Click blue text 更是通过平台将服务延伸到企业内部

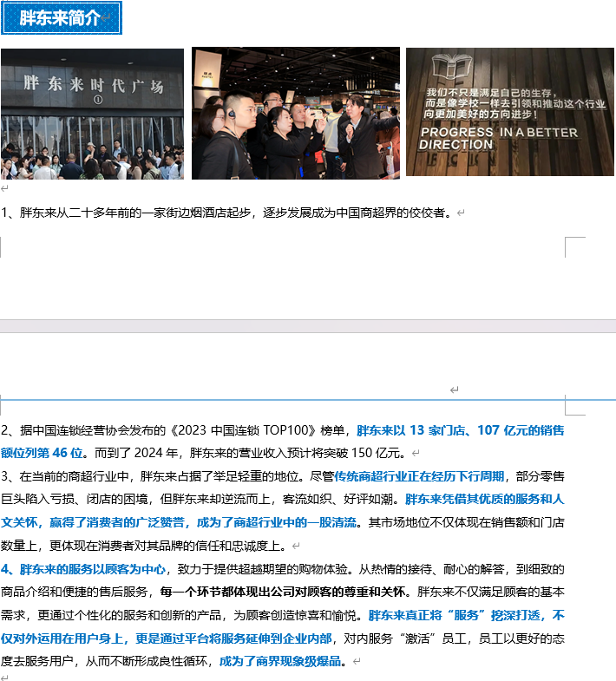tap(233, 638)
